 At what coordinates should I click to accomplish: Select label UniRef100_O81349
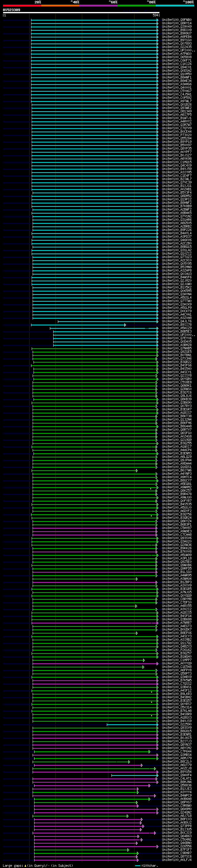(x=177, y=111)
